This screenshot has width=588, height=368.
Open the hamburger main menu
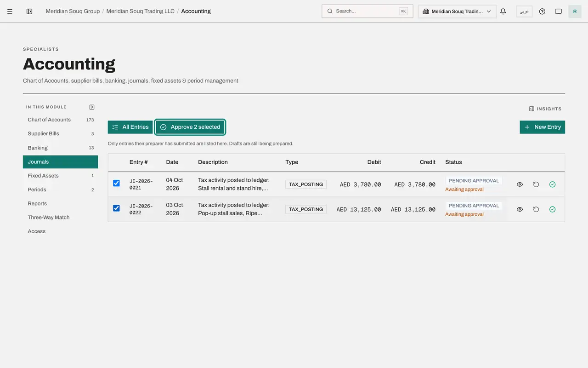(x=10, y=11)
